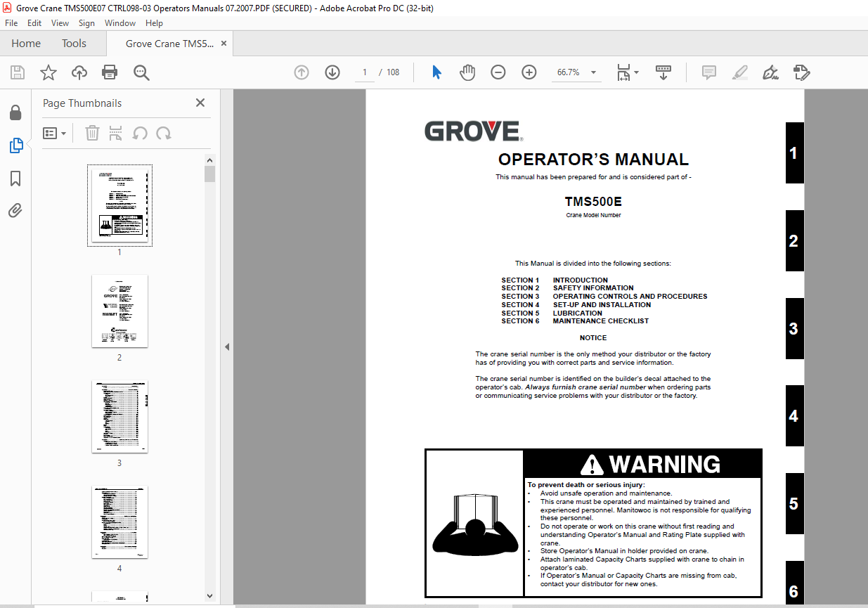Screen dimensions: 868x608
Task: Click thumbnail panel scroll up arrow
Action: [209, 160]
